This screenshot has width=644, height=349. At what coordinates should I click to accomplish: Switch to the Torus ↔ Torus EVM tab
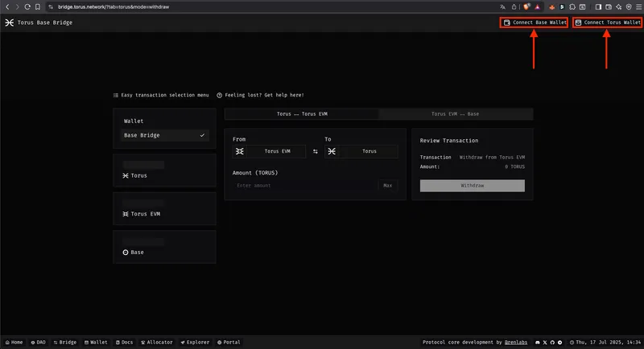pyautogui.click(x=301, y=114)
